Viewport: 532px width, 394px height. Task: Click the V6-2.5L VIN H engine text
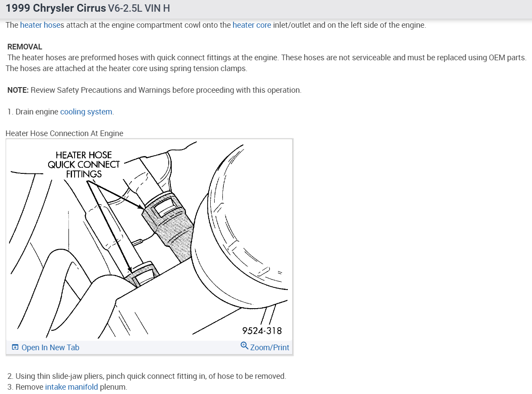point(139,8)
